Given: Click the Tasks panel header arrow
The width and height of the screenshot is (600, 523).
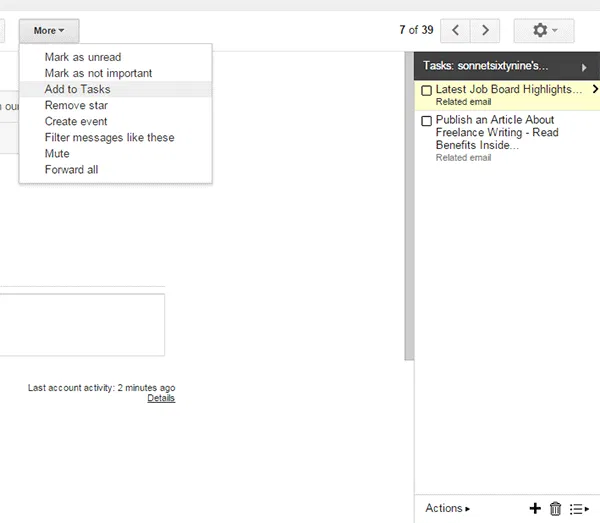Looking at the screenshot, I should click(x=584, y=67).
